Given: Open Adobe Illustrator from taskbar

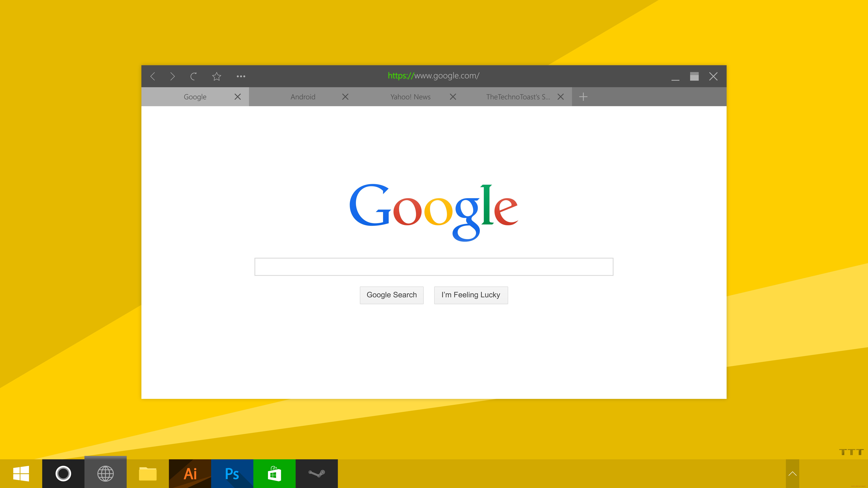Looking at the screenshot, I should (x=191, y=474).
